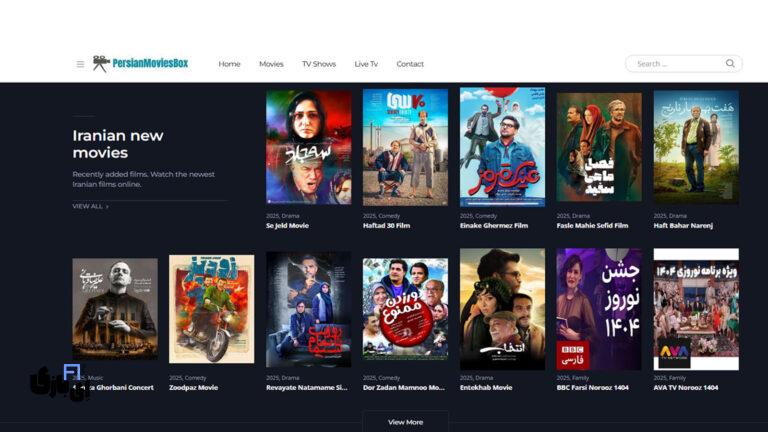Click the 'Iranian new movies' heading
768x432 pixels.
pos(118,144)
